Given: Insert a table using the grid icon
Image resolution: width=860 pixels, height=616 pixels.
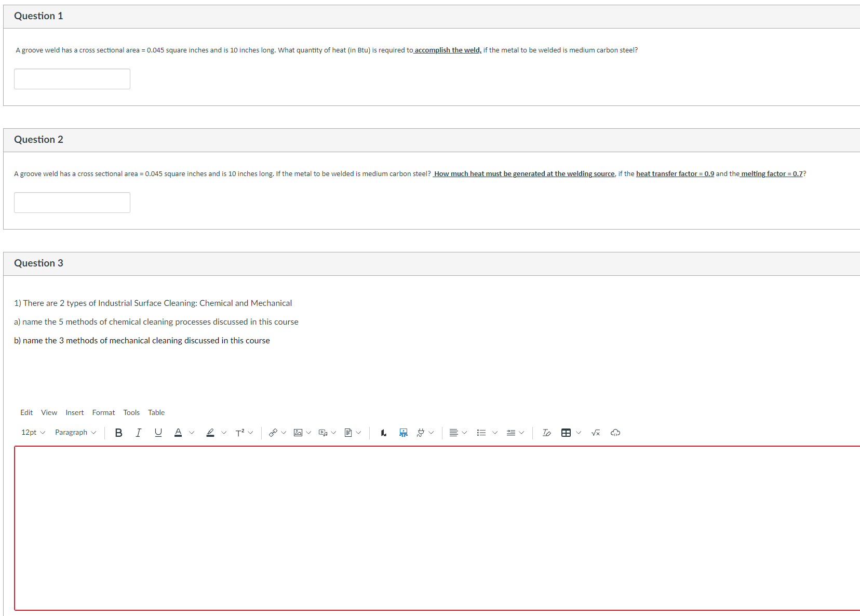Looking at the screenshot, I should click(566, 433).
